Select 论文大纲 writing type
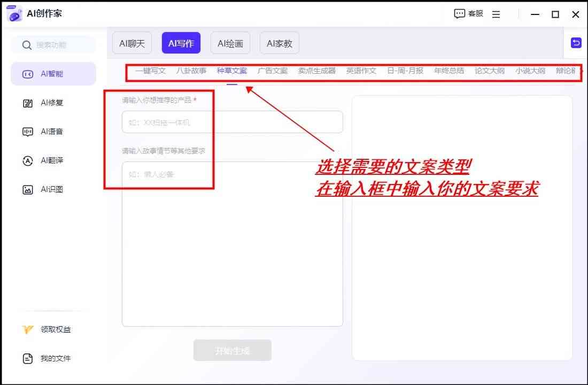 click(489, 71)
